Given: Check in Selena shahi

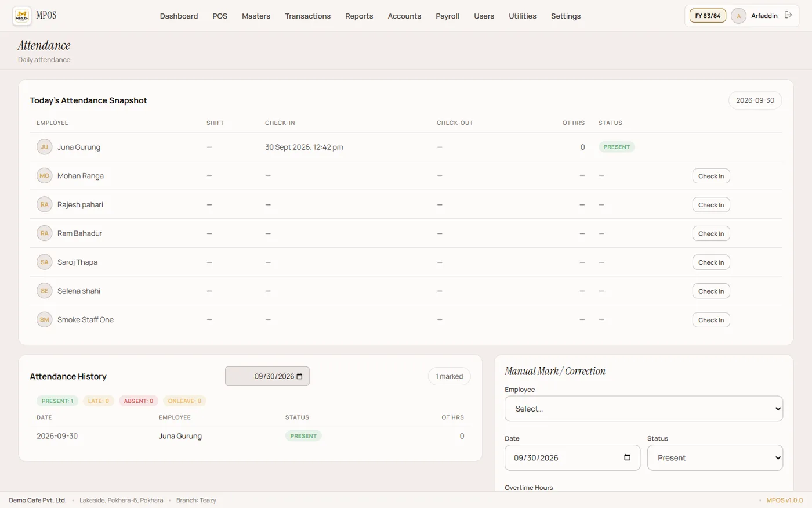Looking at the screenshot, I should pos(711,291).
